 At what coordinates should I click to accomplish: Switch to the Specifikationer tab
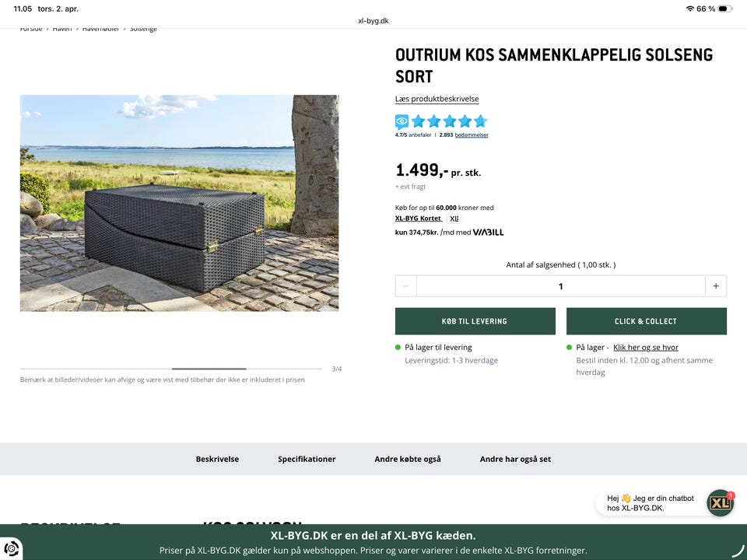[307, 459]
